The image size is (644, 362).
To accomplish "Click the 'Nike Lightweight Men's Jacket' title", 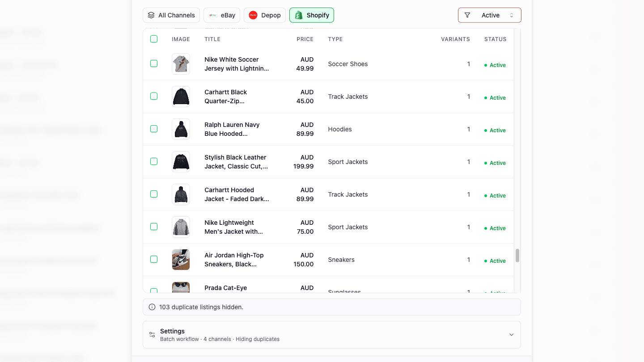I will 233,227.
